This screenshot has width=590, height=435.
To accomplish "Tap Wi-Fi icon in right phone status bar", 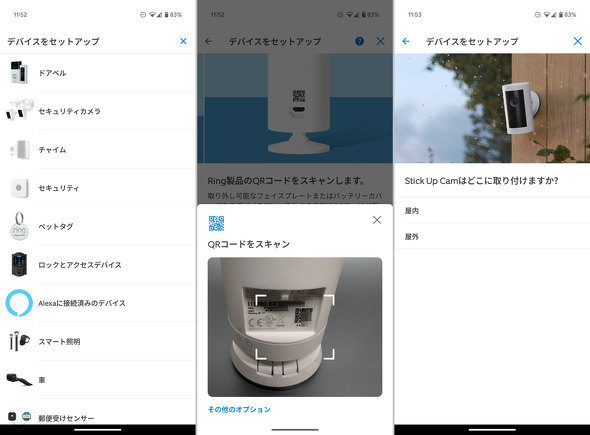I will click(546, 15).
